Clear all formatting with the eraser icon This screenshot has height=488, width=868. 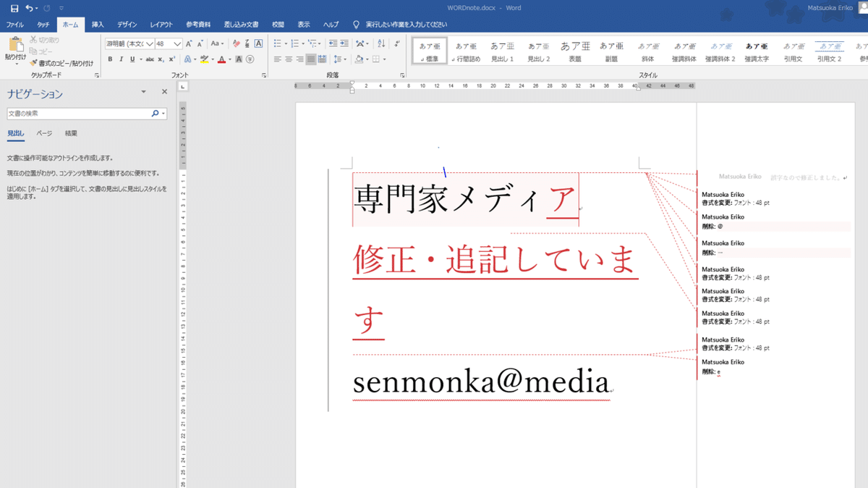(236, 43)
